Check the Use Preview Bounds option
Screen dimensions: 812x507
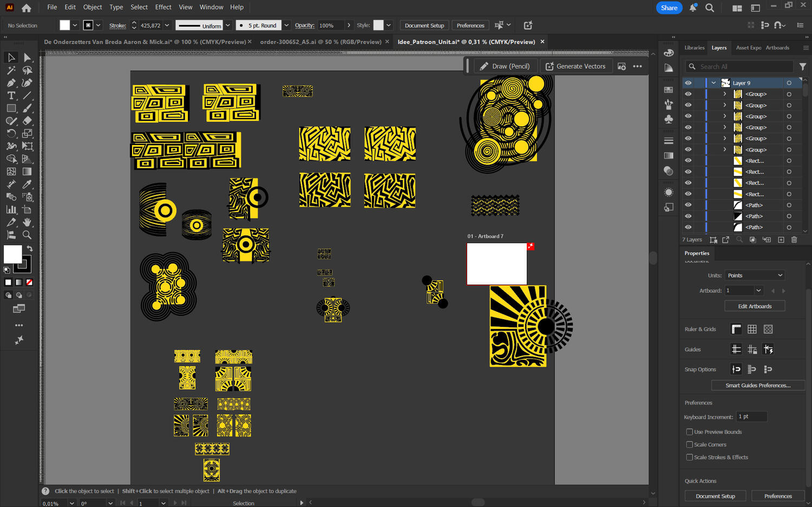[690, 432]
